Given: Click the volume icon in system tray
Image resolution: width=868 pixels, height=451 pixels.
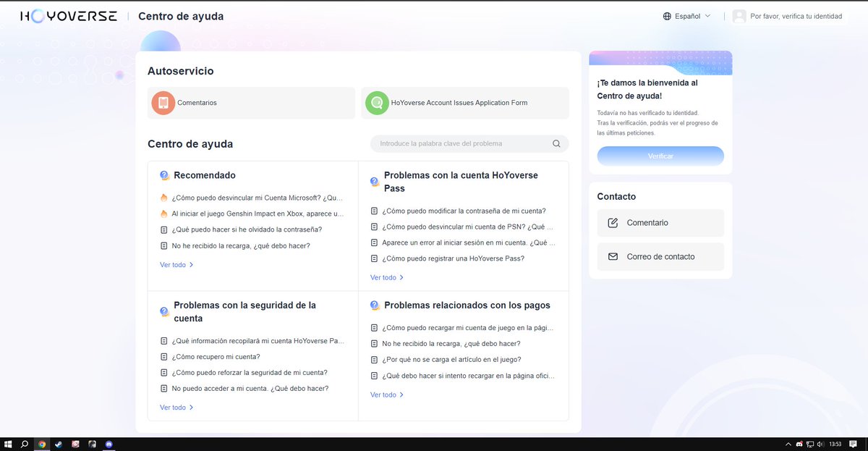Looking at the screenshot, I should (820, 444).
